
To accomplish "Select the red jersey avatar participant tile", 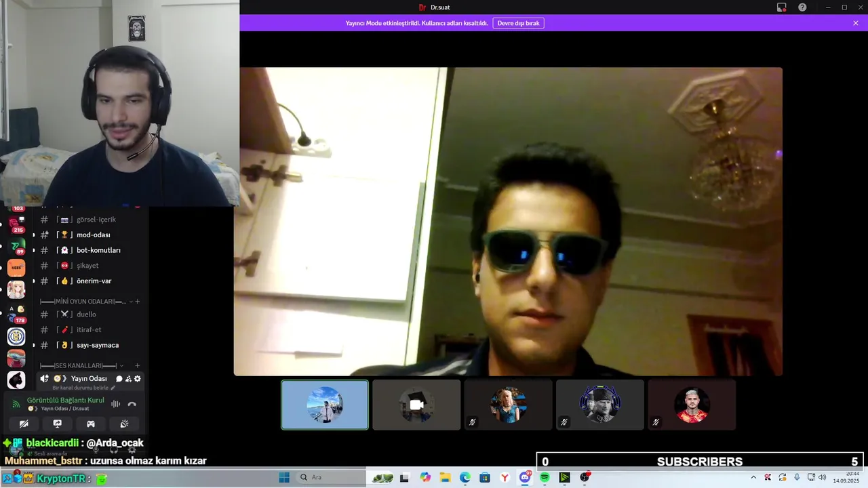I will pos(692,405).
